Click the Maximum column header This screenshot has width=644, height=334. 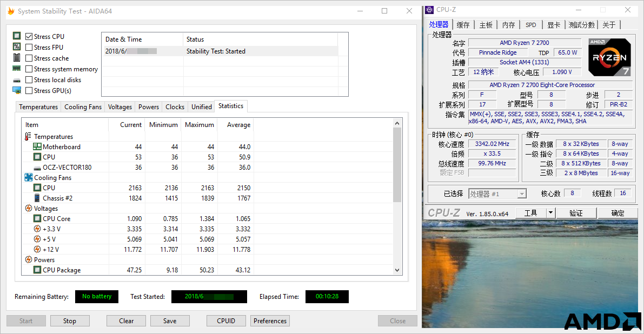(x=199, y=125)
